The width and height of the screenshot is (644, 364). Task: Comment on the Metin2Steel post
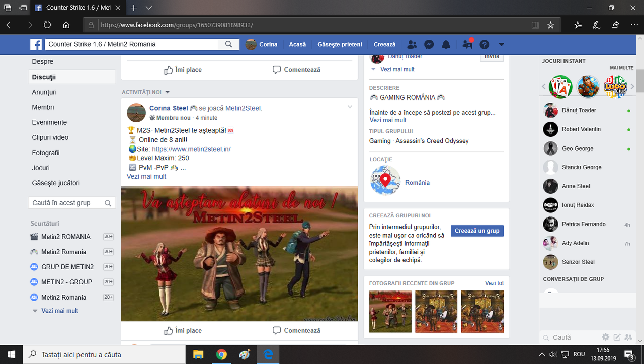(x=296, y=330)
